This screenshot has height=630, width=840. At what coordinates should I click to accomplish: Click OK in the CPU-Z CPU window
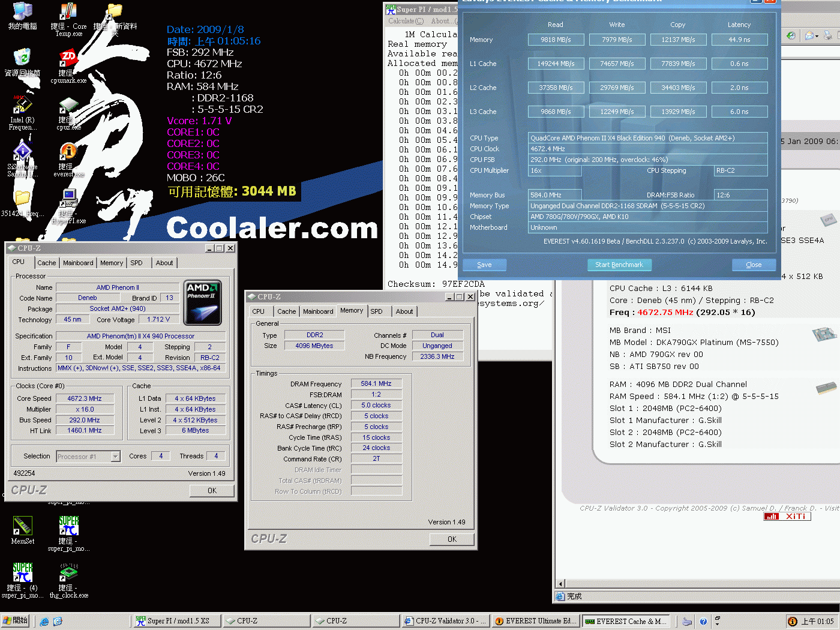click(x=212, y=491)
